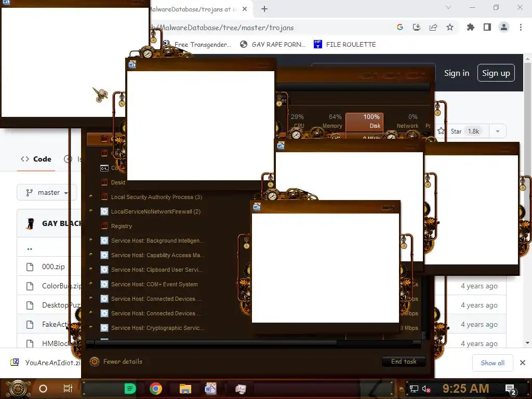The image size is (532, 399).
Task: Open File Explorer from the taskbar
Action: [185, 389]
